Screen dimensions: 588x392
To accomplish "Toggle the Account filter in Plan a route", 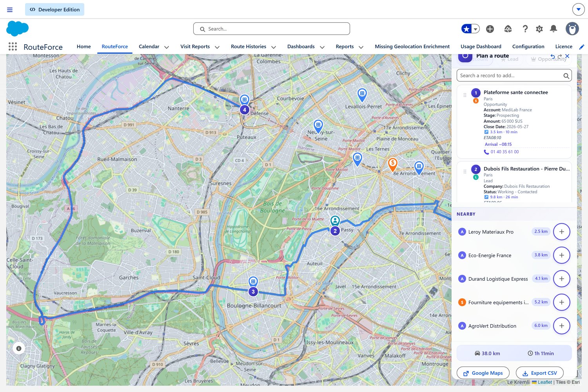I will pos(475,59).
